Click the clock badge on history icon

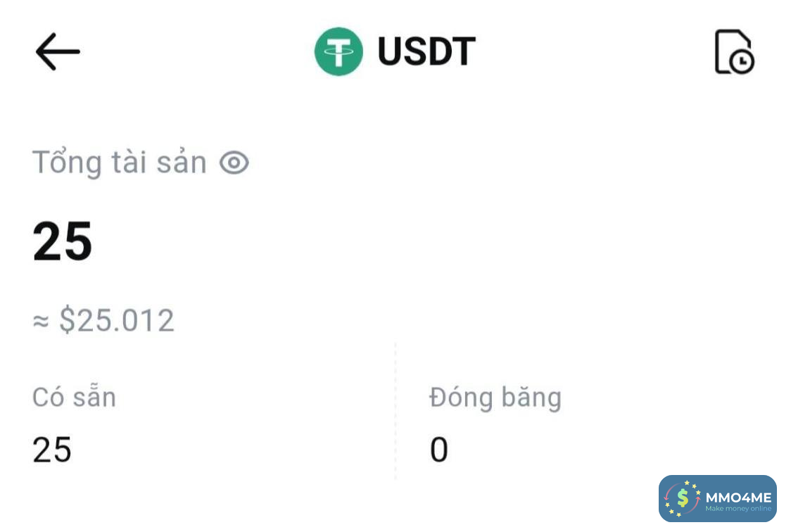click(x=741, y=63)
